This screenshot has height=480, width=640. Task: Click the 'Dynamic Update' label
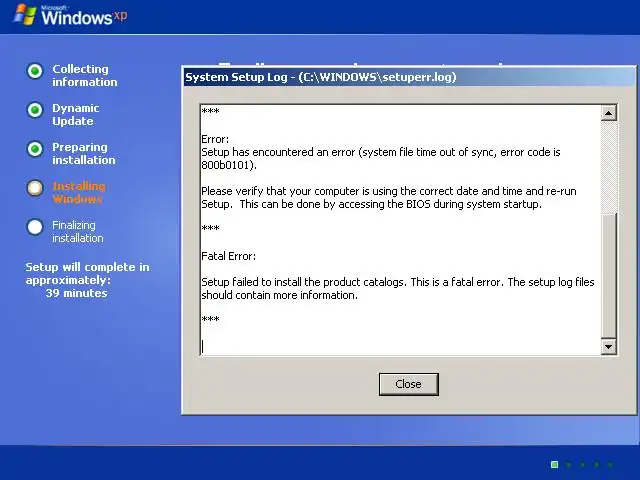pyautogui.click(x=76, y=115)
